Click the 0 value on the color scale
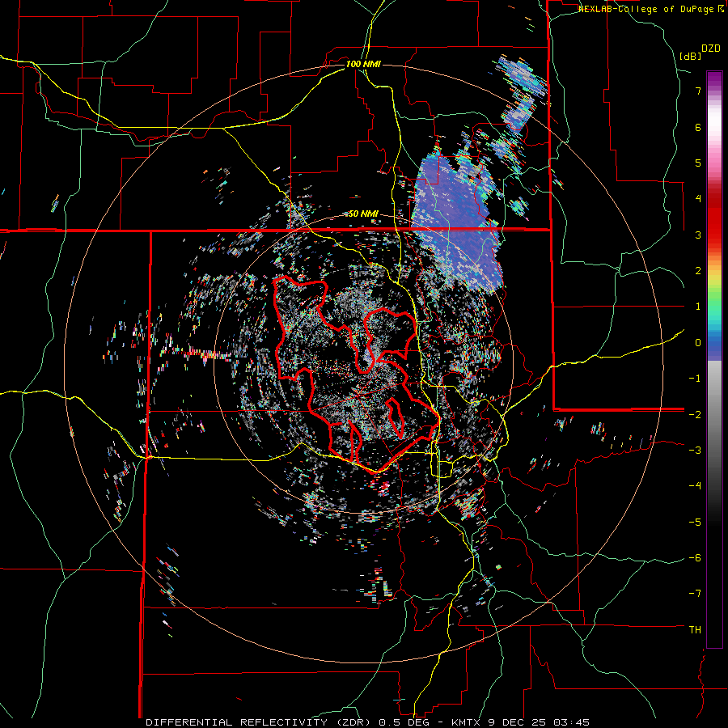Screen dimensions: 728x728 [x=698, y=343]
